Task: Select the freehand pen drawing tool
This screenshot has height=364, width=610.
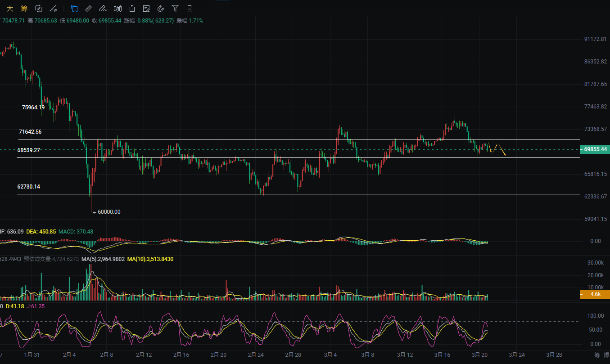Action: [x=103, y=8]
